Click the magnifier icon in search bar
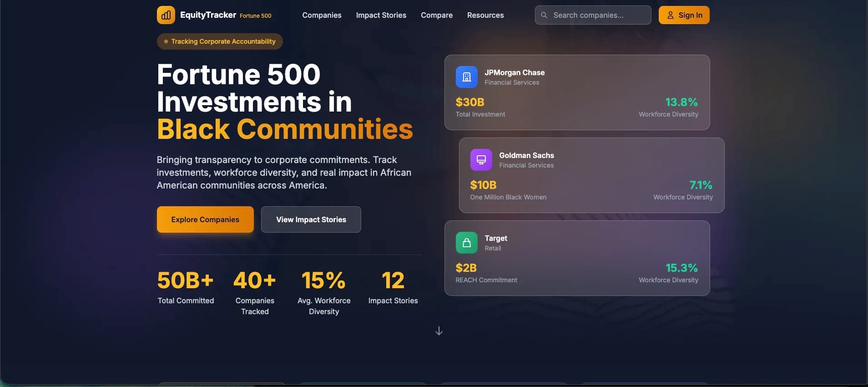 coord(544,15)
